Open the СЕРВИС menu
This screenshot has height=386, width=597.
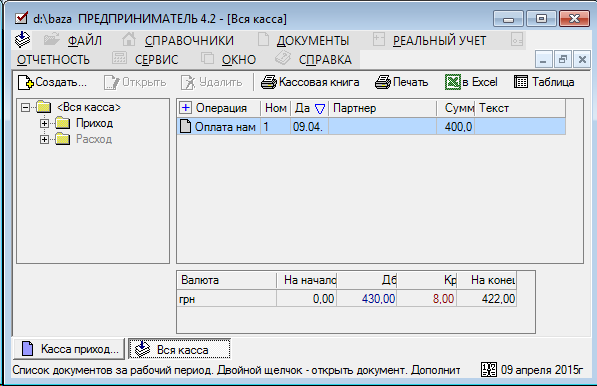coord(156,60)
